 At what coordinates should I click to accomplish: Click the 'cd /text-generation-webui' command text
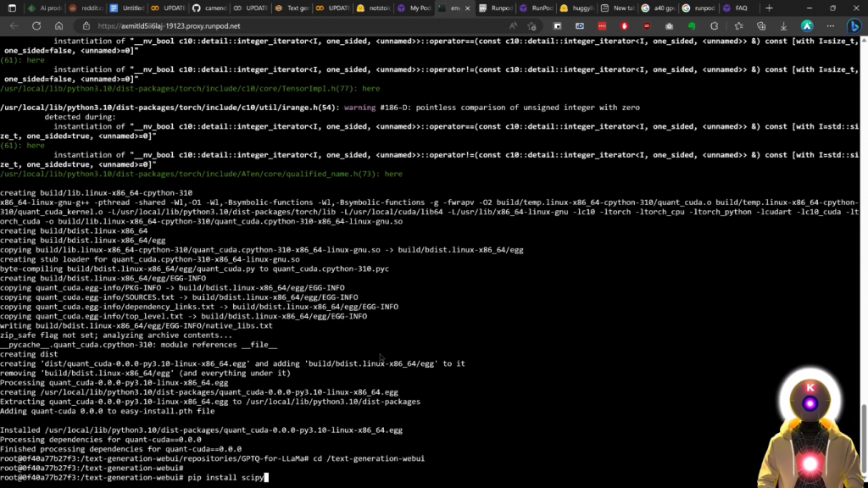coord(369,458)
